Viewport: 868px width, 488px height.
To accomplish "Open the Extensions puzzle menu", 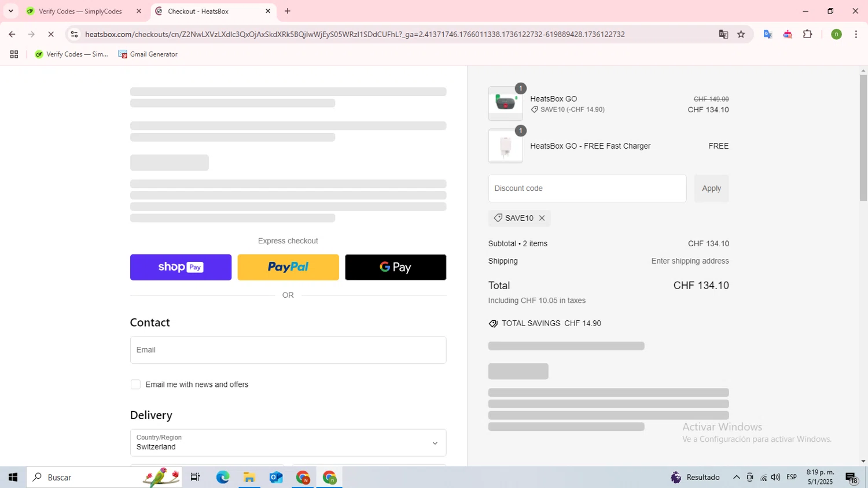I will tap(808, 34).
